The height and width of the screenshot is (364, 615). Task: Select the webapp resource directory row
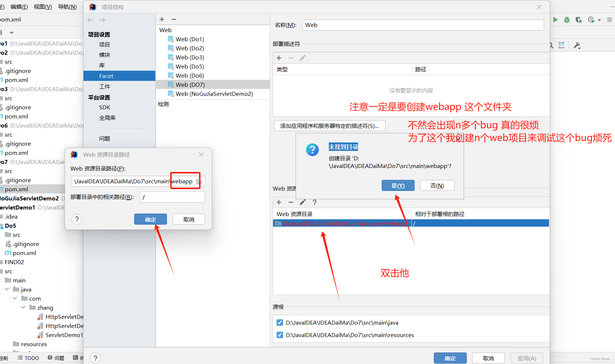coord(411,223)
